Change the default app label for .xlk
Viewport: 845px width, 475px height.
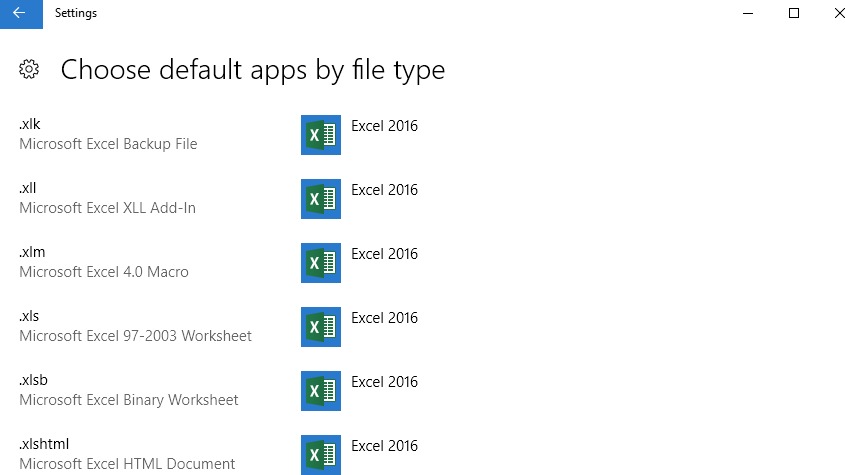click(x=384, y=126)
